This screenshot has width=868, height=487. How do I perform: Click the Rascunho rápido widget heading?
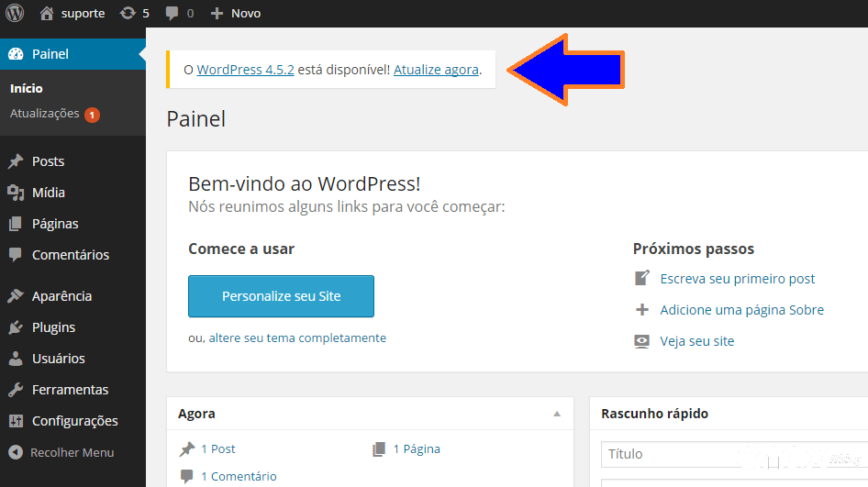tap(654, 414)
